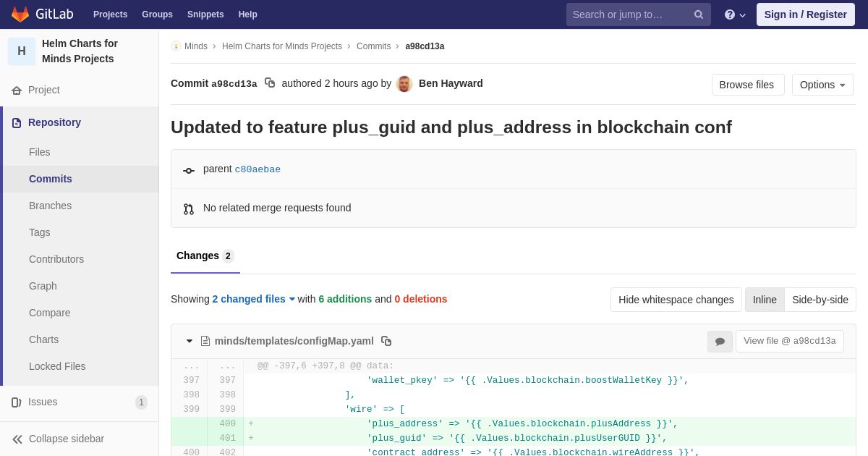Screen dimensions: 868x456
Task: Click old line number 397 in diff
Action: pyautogui.click(x=191, y=381)
